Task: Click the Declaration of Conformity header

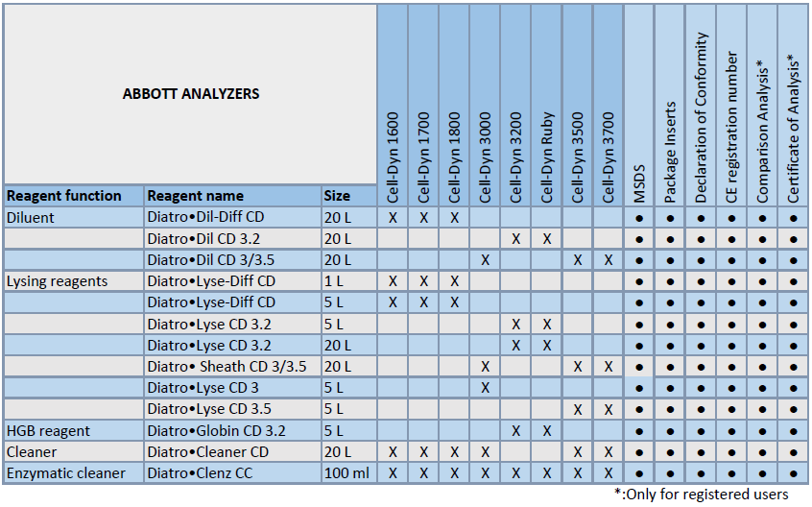Action: click(x=701, y=105)
